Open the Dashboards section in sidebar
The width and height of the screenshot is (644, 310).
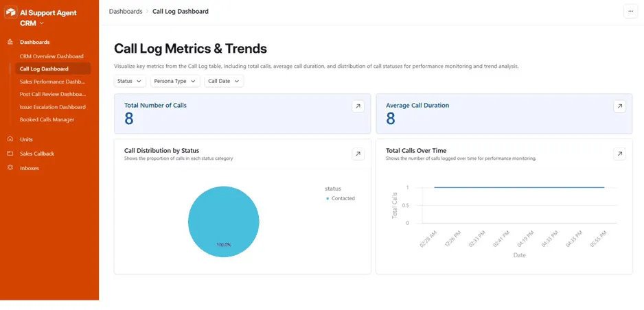(34, 42)
